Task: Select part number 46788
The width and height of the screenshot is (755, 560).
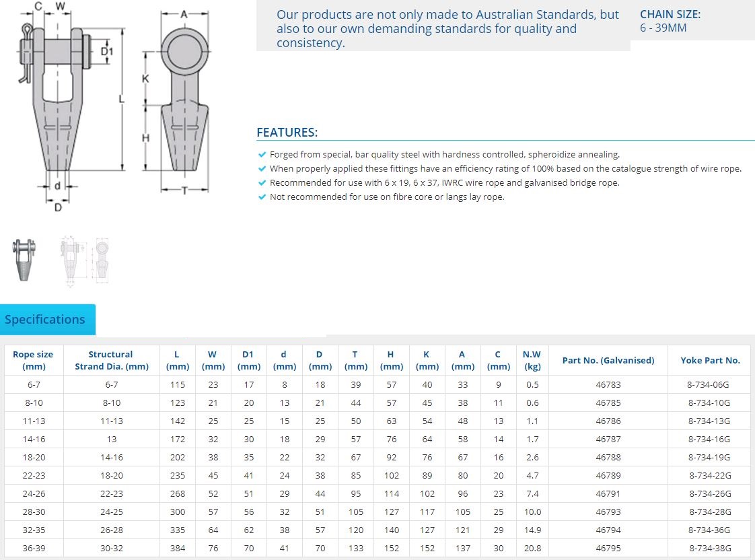Action: click(608, 458)
